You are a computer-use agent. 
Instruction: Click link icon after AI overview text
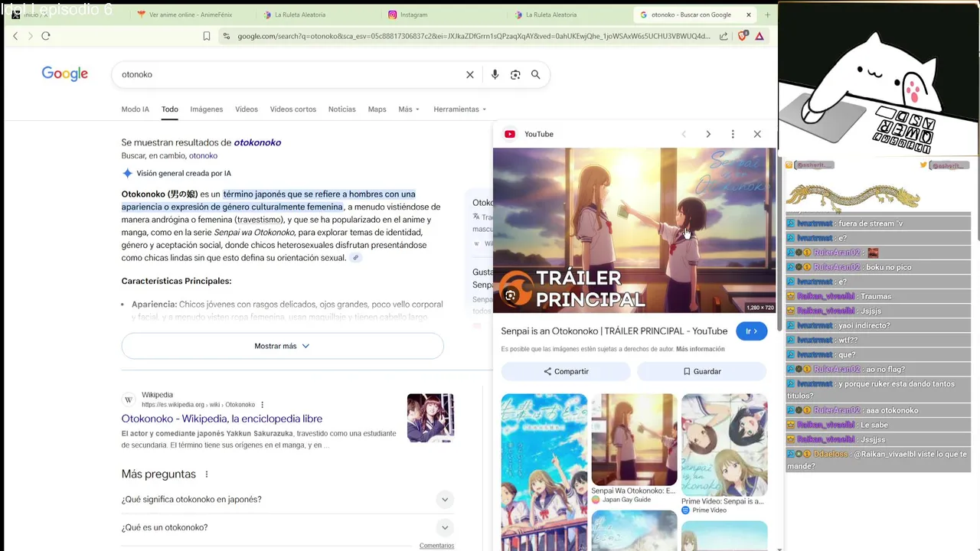point(355,258)
